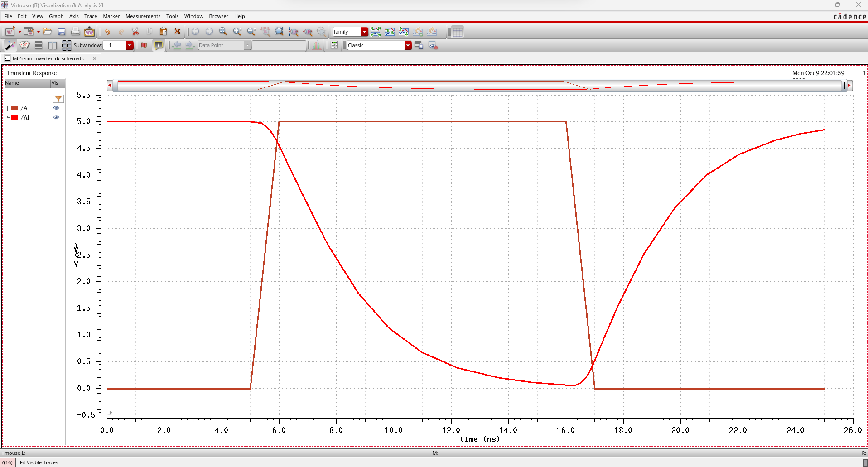Delete selection with the X icon
This screenshot has width=868, height=467.
(178, 32)
